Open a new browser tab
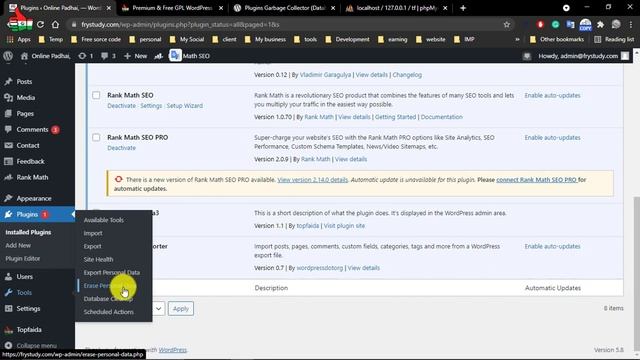640x360 pixels. (x=463, y=8)
